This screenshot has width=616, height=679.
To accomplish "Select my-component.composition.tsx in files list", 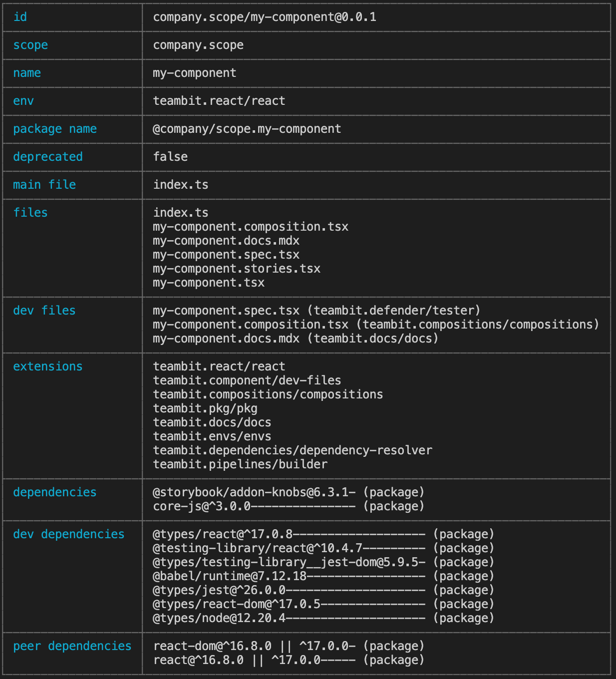I will click(x=251, y=226).
